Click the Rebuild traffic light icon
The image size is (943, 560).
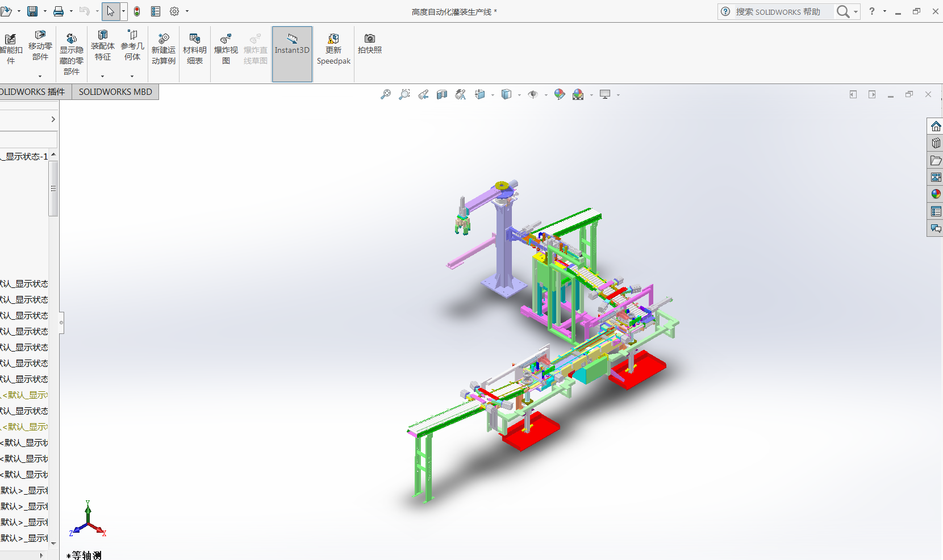coord(137,11)
